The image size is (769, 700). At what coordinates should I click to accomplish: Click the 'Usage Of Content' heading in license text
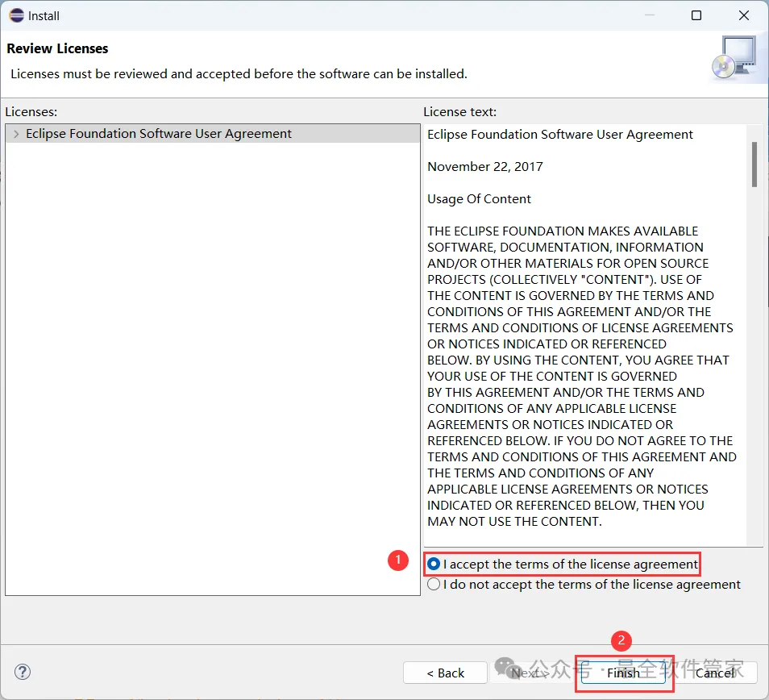pos(479,199)
